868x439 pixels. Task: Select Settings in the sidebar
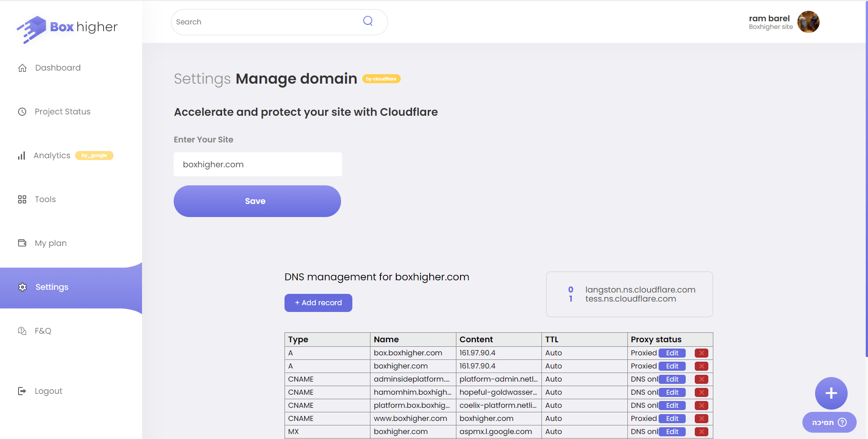[52, 287]
